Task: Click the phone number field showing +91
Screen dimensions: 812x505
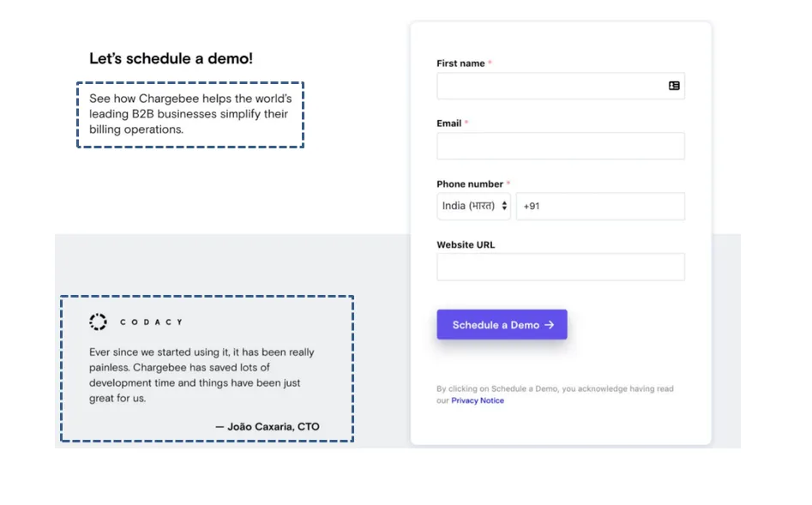Action: 600,206
